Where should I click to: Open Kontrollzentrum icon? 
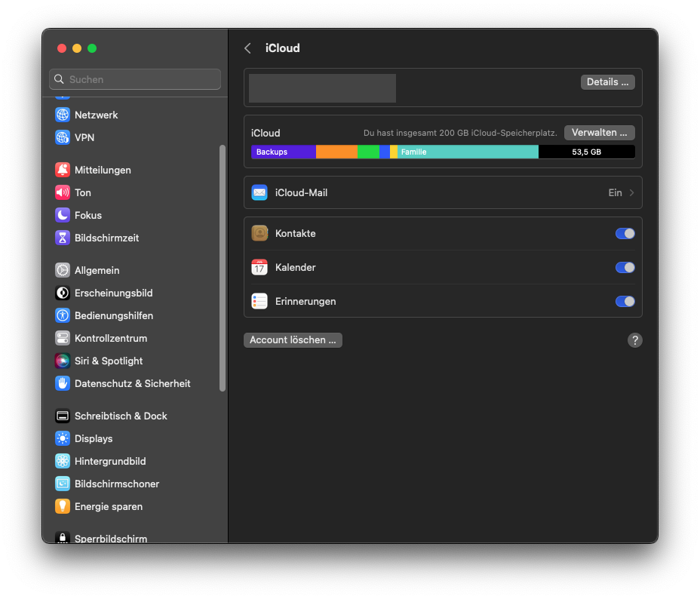[63, 338]
